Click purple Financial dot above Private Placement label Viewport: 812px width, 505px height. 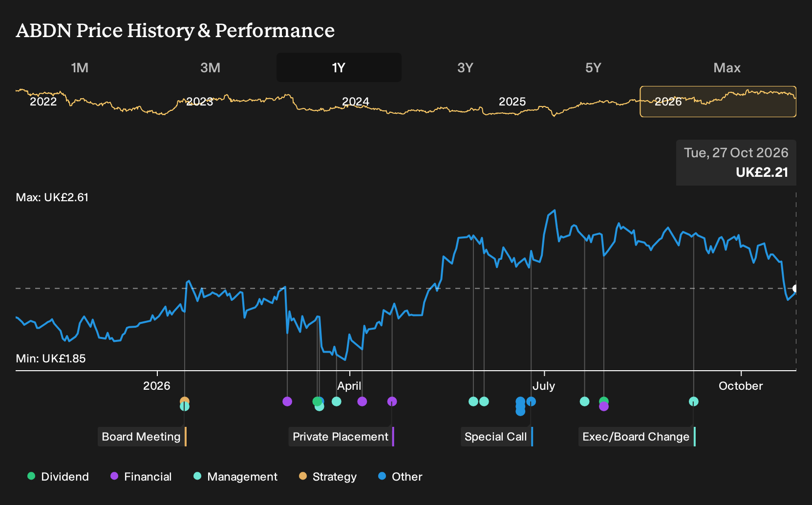pyautogui.click(x=392, y=401)
